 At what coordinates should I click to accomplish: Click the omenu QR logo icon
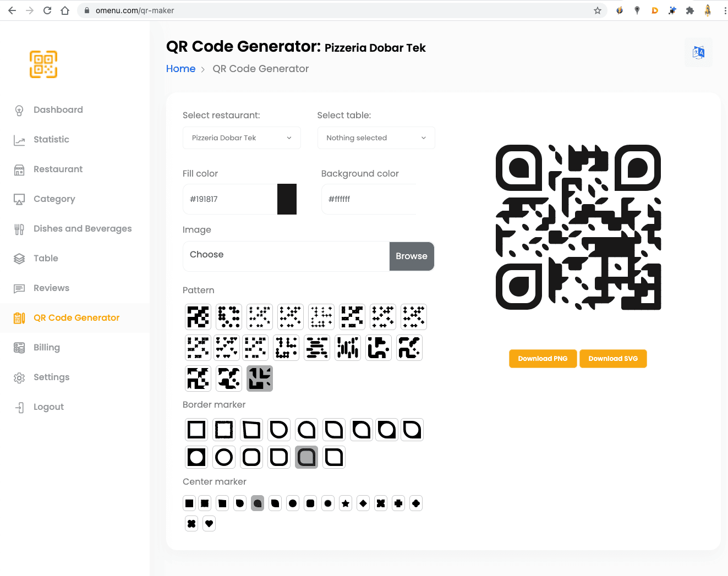coord(43,64)
